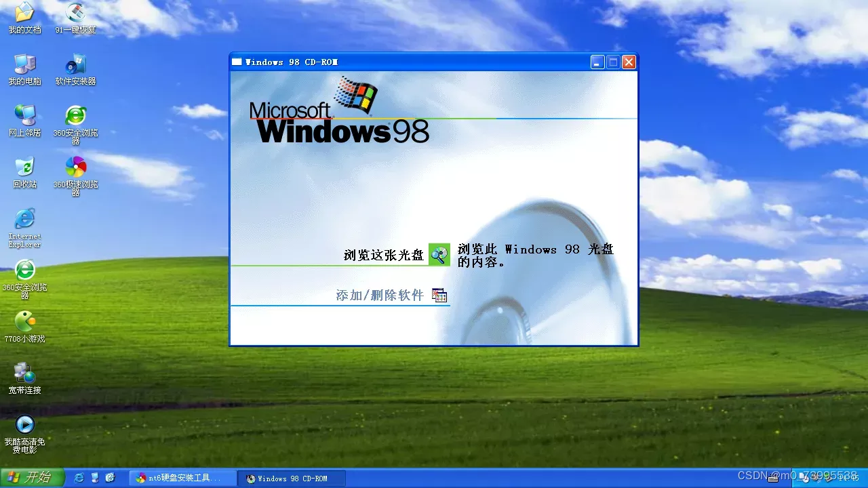Launch the 360极速浏览器 desktop icon
The image size is (868, 488).
coord(76,176)
